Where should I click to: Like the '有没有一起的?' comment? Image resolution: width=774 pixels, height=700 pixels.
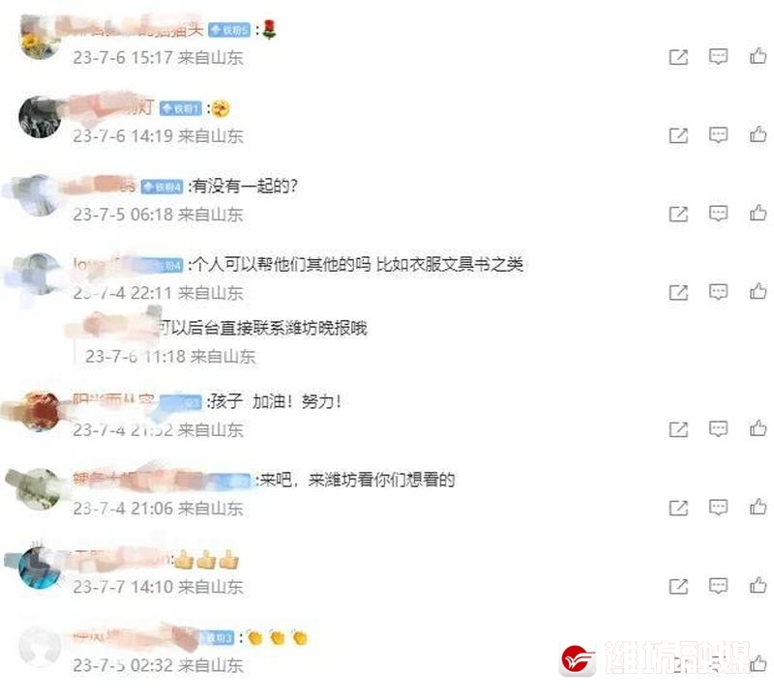coord(759,213)
